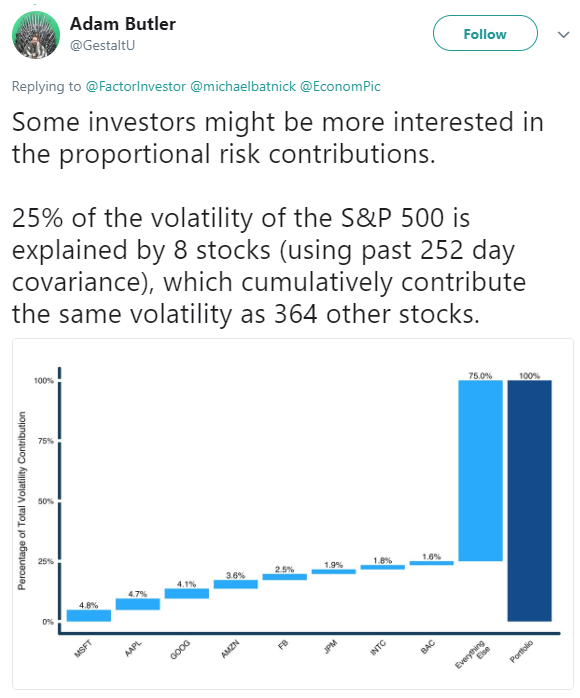Open the tweet options chevron menu
Image resolution: width=580 pixels, height=698 pixels.
click(564, 34)
